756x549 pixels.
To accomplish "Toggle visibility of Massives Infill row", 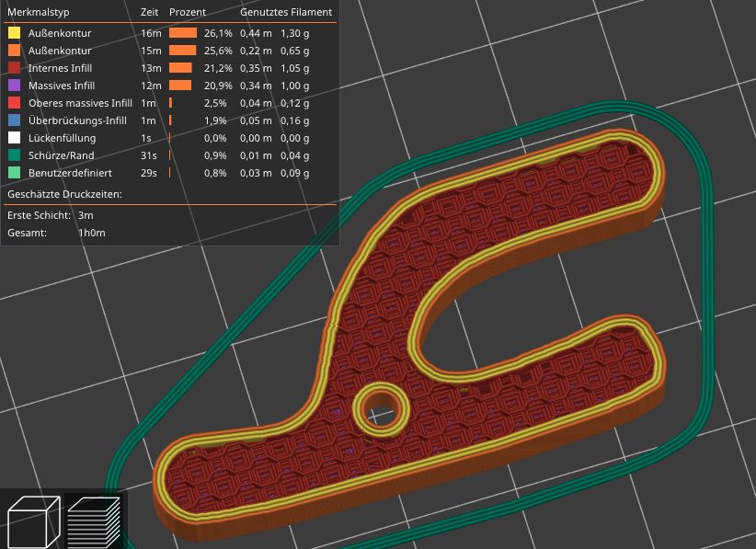I will point(171,86).
